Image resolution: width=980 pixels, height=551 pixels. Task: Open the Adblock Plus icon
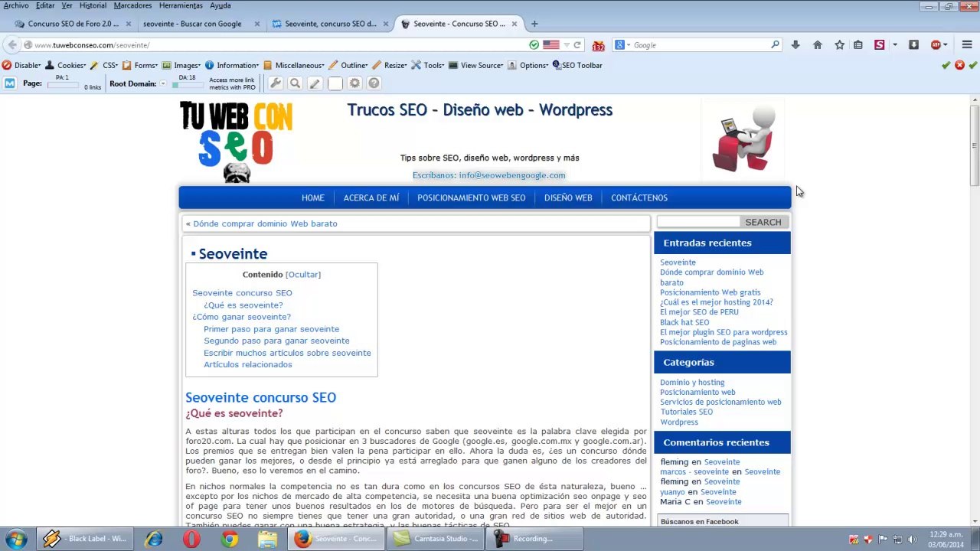pyautogui.click(x=936, y=45)
